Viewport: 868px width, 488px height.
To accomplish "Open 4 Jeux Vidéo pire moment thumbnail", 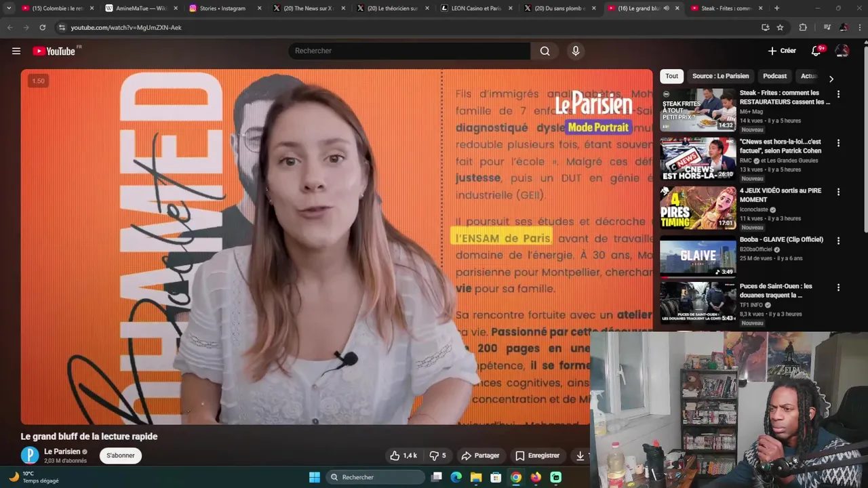I will (698, 207).
